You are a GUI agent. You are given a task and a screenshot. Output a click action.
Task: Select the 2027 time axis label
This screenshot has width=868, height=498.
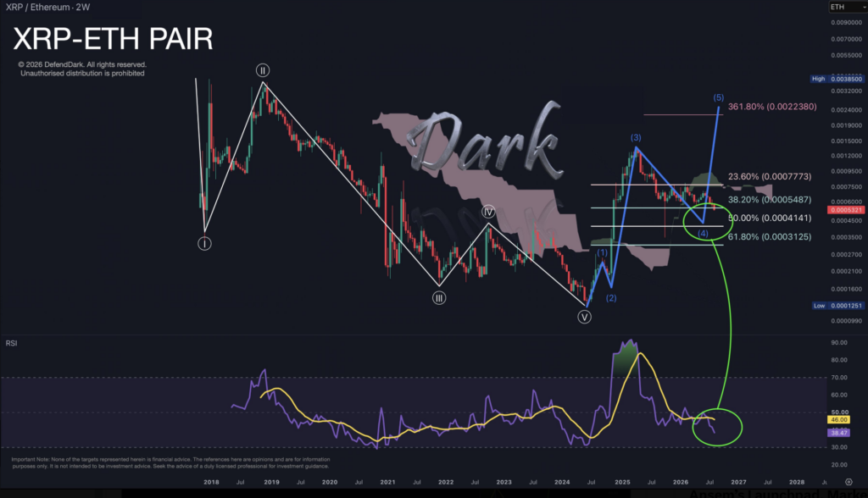[x=739, y=482]
